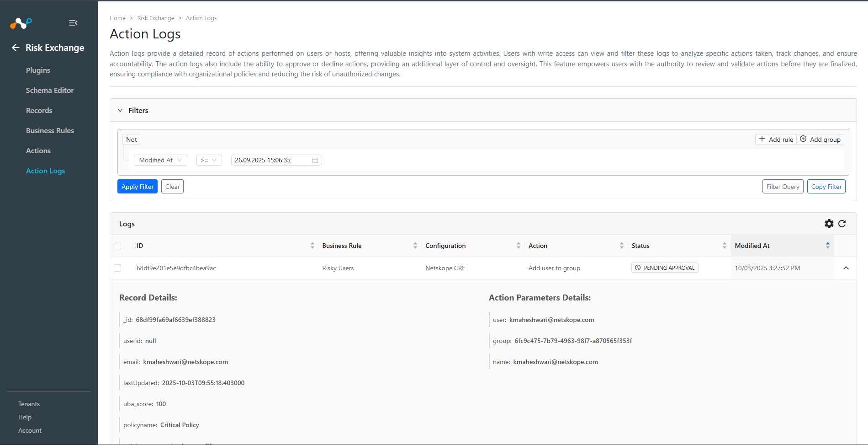Open Business Rules in the sidebar
Image resolution: width=868 pixels, height=445 pixels.
coord(50,130)
